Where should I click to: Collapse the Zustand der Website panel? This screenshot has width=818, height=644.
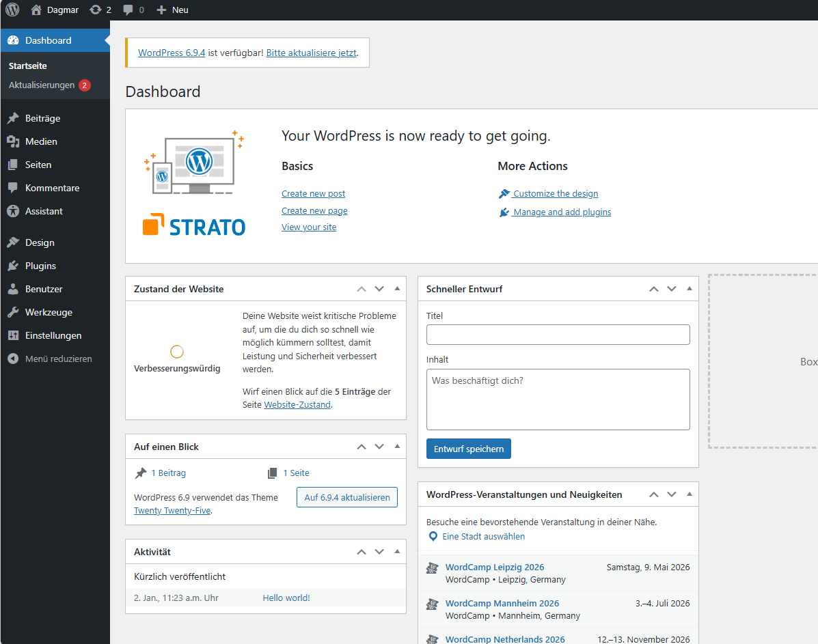point(397,288)
